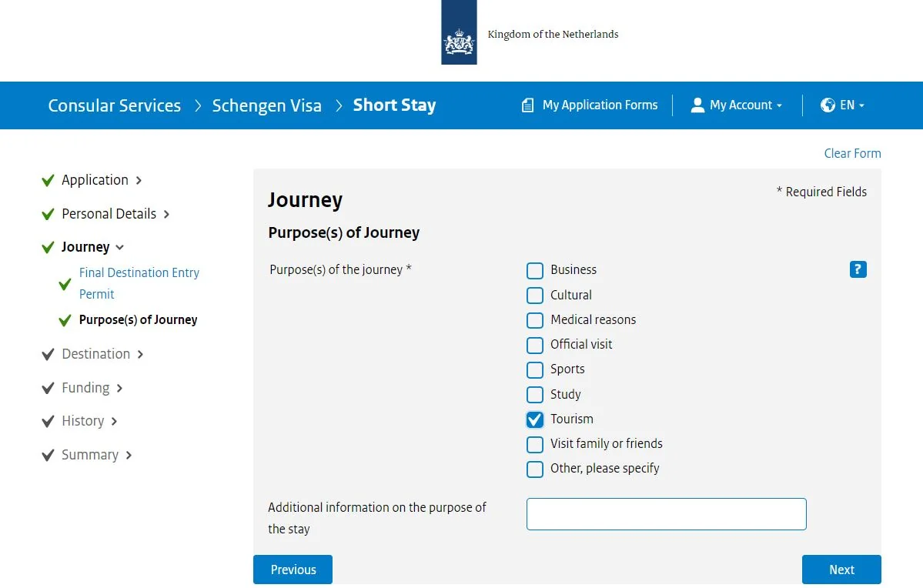Click the help question mark icon
Image resolution: width=923 pixels, height=588 pixels.
pyautogui.click(x=858, y=269)
